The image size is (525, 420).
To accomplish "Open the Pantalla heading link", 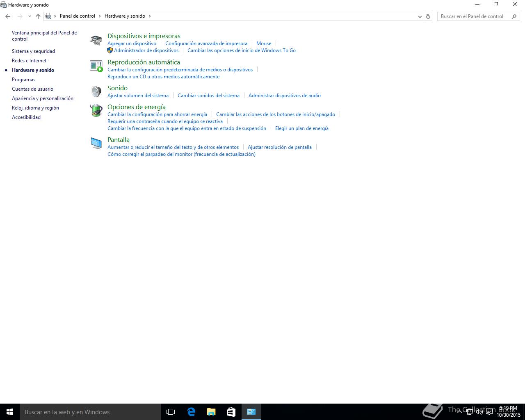I will coord(119,140).
